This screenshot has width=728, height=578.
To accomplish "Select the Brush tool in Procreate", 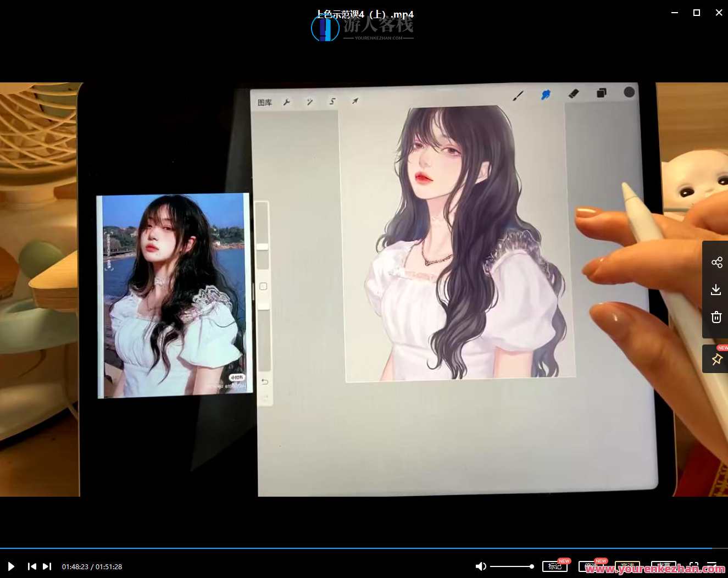I will (518, 96).
